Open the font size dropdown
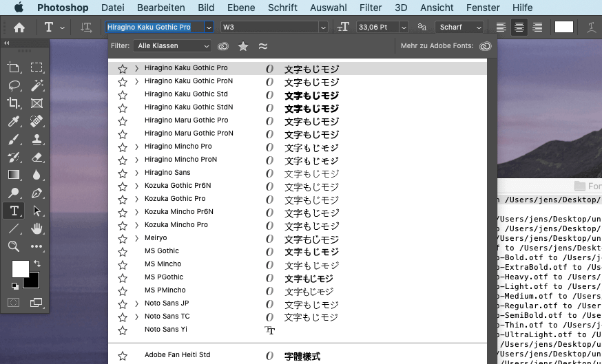The image size is (602, 364). pyautogui.click(x=404, y=28)
